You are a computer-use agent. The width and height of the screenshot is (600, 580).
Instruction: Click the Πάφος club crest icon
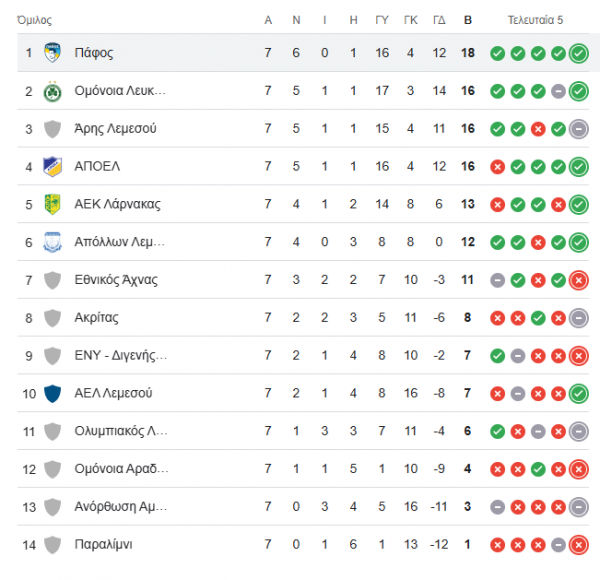tap(52, 52)
